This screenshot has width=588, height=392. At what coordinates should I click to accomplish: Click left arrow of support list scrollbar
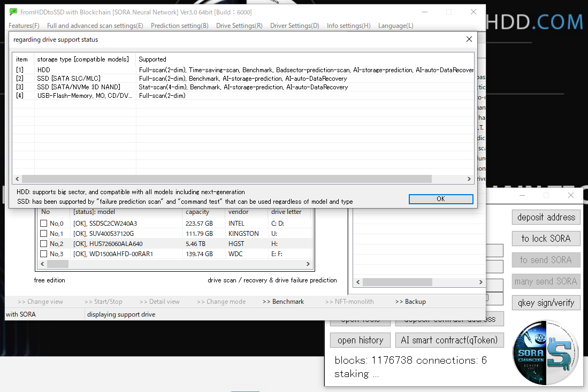tap(17, 179)
